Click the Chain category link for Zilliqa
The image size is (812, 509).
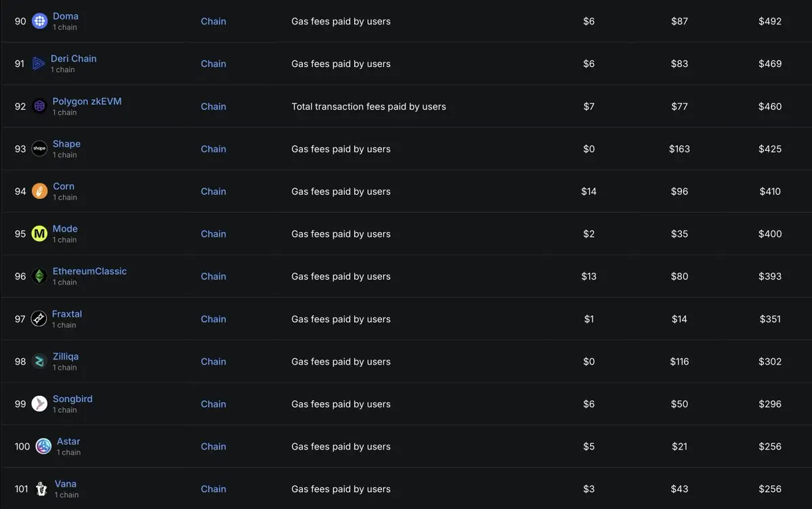[x=213, y=361]
